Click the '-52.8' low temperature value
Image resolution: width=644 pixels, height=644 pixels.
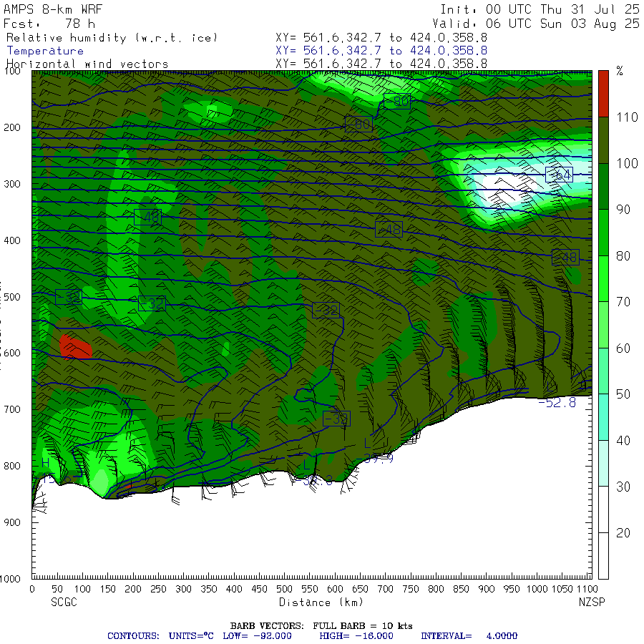point(557,403)
